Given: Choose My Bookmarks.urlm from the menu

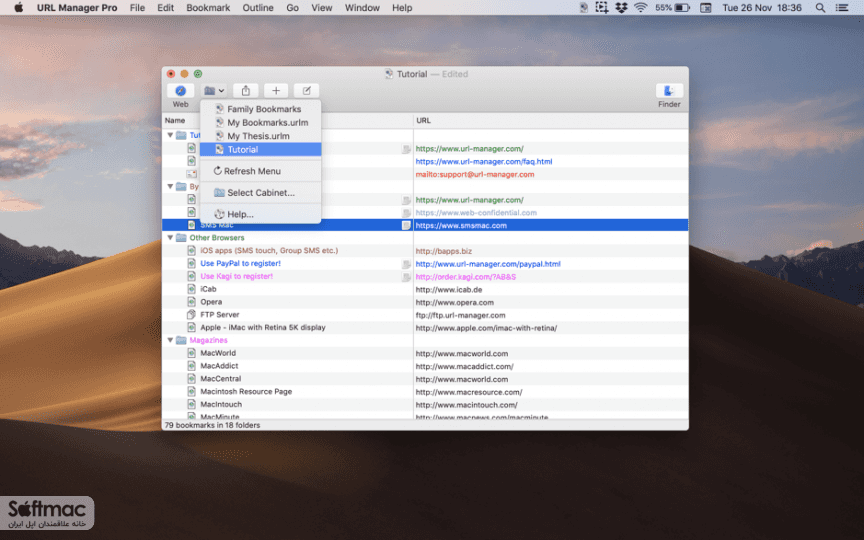Looking at the screenshot, I should click(260, 122).
